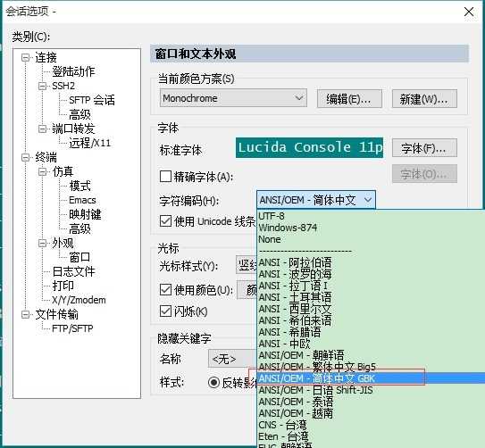Screen dimensions: 485x448
Task: Choose ANSI - 希伯来语 encoding
Action: [371, 320]
